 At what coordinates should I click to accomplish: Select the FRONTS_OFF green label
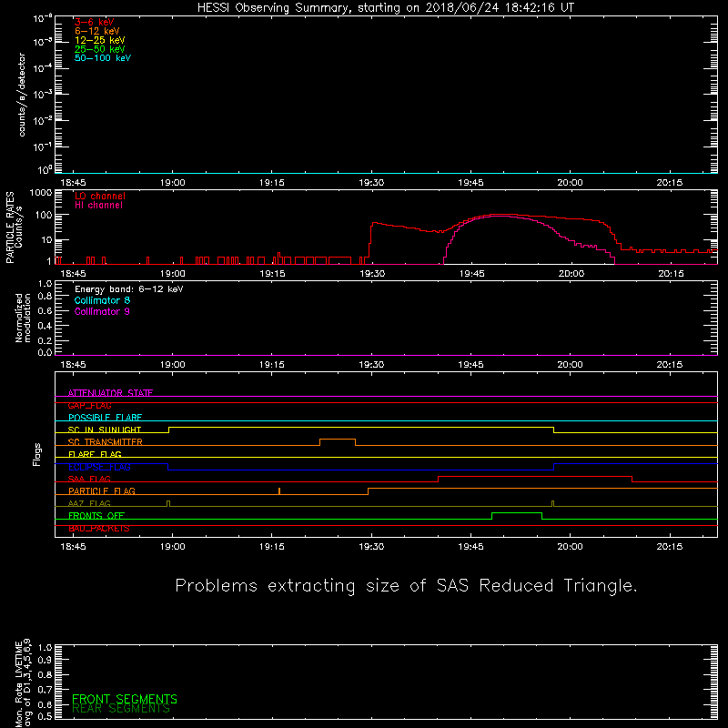coord(96,515)
